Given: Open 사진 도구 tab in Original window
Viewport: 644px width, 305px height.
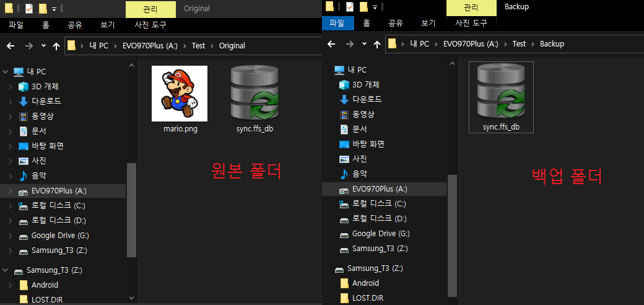Looking at the screenshot, I should (150, 25).
